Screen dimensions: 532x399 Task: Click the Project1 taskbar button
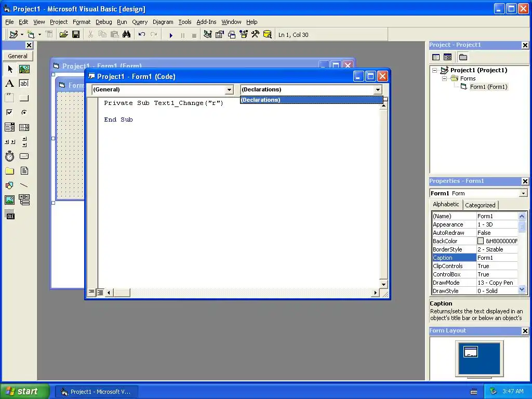coord(96,392)
